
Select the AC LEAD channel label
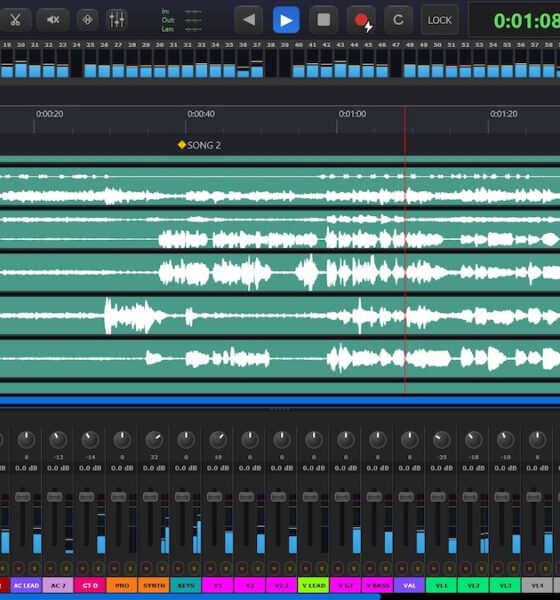click(26, 585)
